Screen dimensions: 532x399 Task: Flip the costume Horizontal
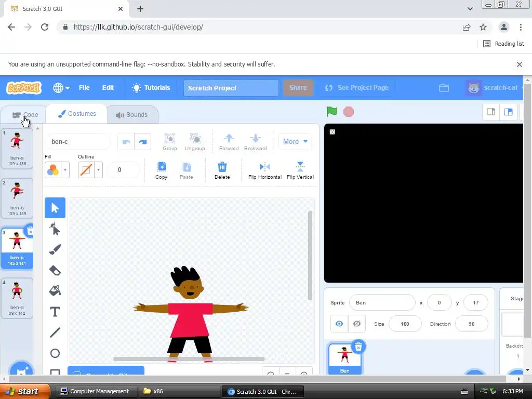click(265, 170)
